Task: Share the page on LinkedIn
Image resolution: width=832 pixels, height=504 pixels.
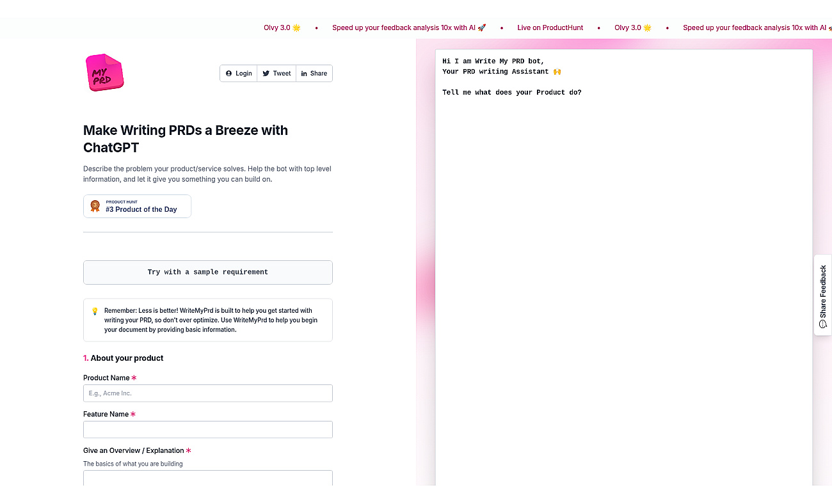Action: tap(314, 74)
